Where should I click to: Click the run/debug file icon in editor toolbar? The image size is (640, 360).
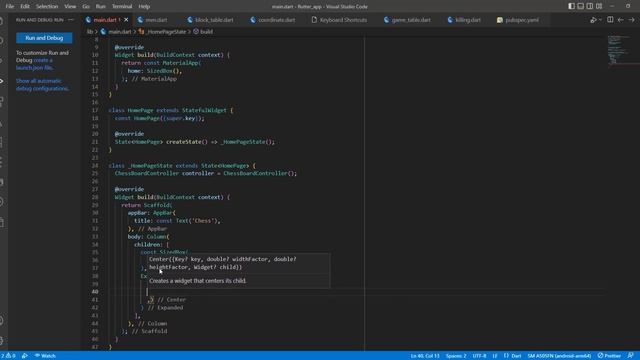tap(593, 20)
